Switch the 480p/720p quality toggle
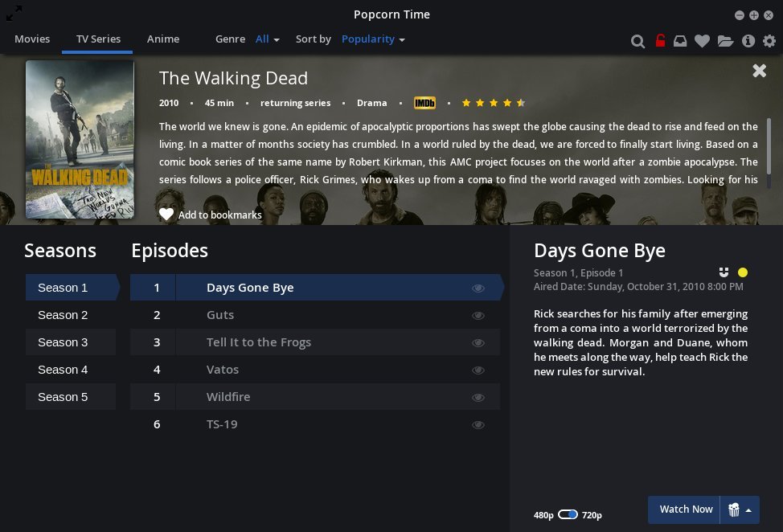 [568, 514]
